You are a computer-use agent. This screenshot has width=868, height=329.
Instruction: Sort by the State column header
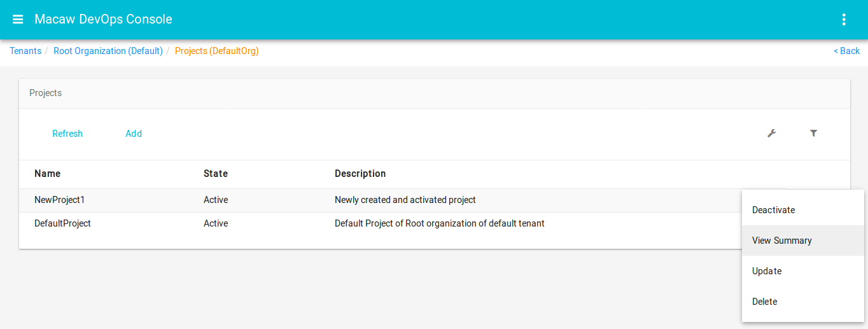tap(215, 174)
